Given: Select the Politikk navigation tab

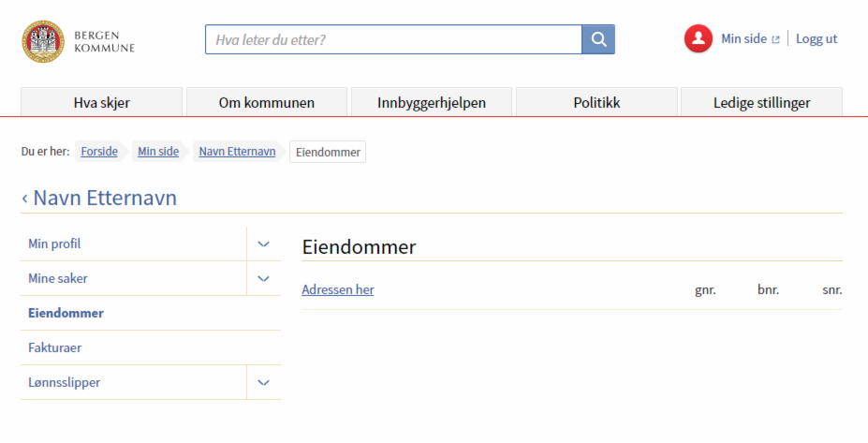Looking at the screenshot, I should pos(596,102).
